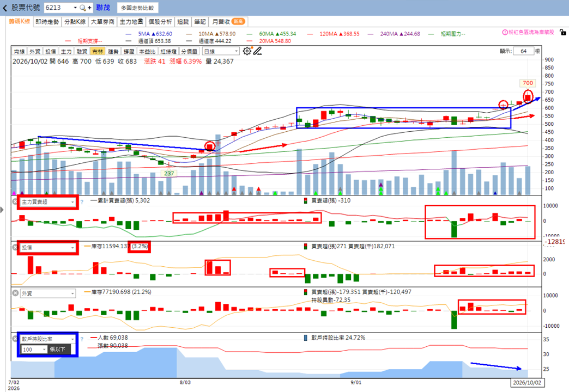Open the 月營收 tab
Viewport: 569px width, 392px height.
(228, 22)
